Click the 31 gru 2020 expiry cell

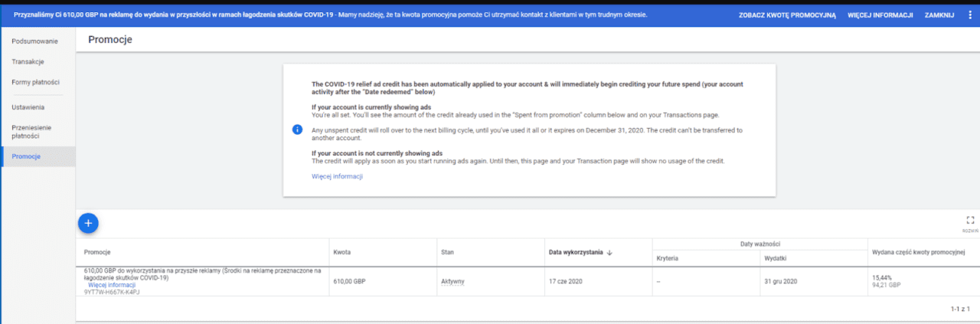pos(781,281)
